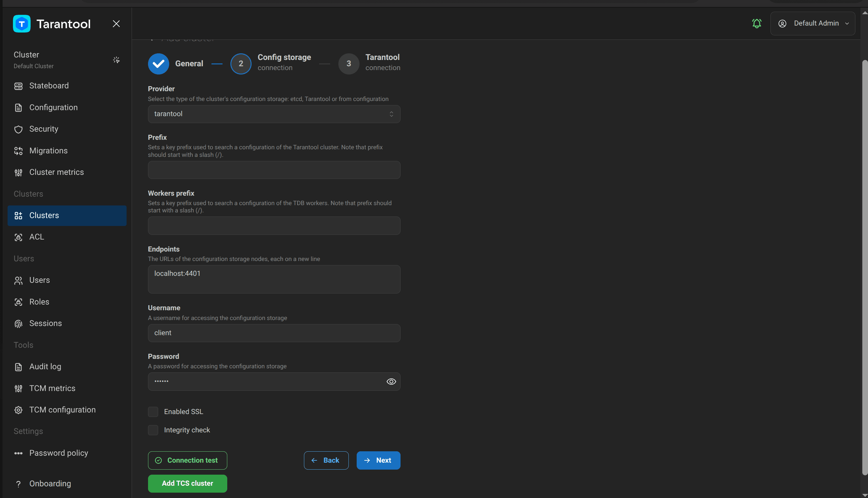Viewport: 868px width, 498px height.
Task: Open Onboarding help item
Action: (67, 483)
